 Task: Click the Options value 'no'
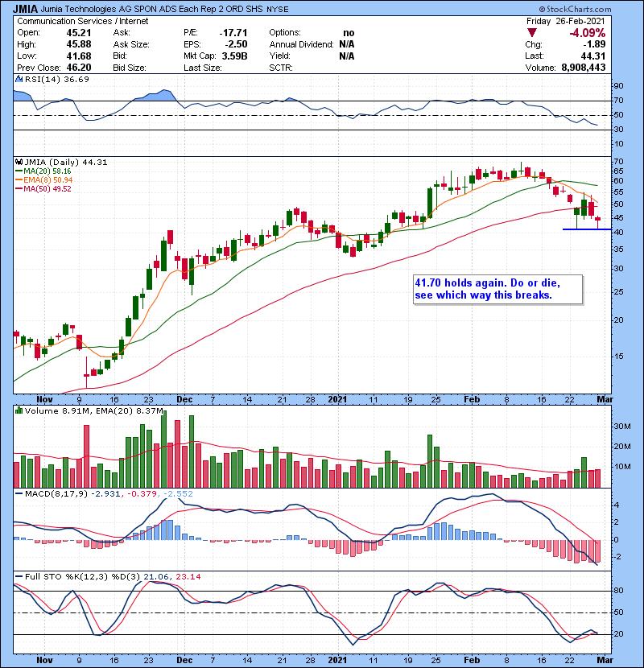(x=349, y=33)
